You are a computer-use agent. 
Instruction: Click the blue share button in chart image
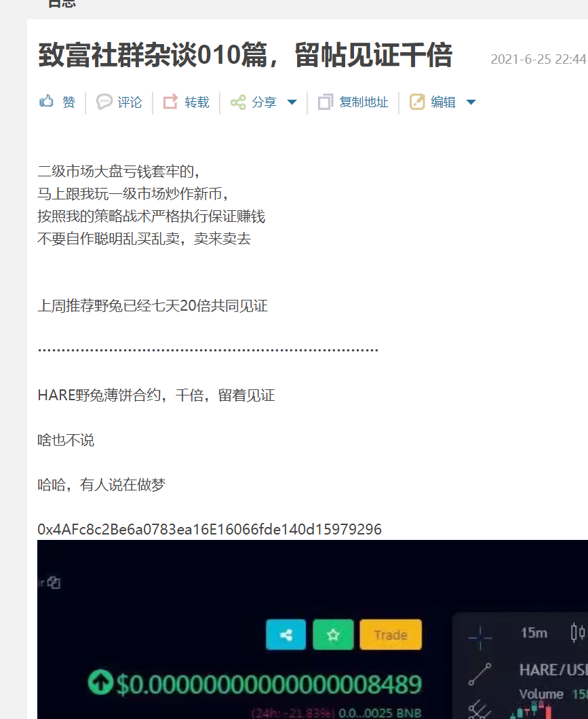coord(286,635)
